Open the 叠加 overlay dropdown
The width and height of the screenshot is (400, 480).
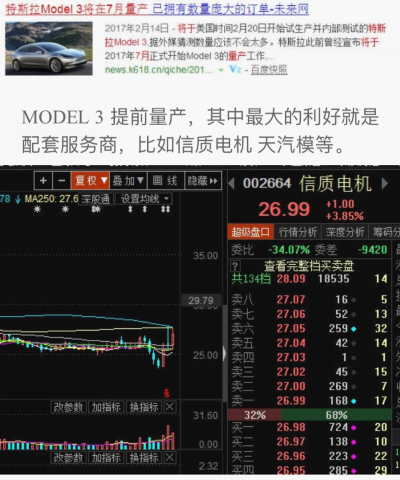[129, 181]
